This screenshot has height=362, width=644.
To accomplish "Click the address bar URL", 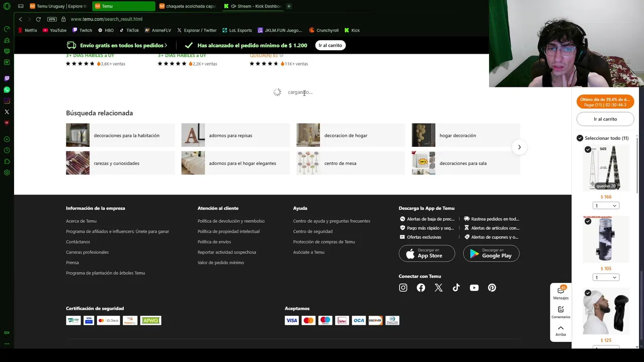I will coord(107,19).
